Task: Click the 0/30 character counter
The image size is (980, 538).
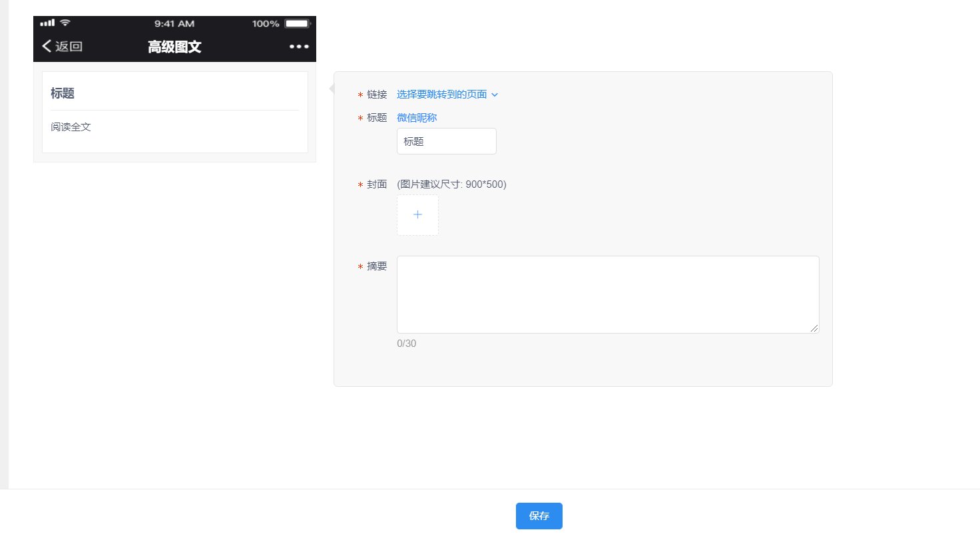Action: [x=406, y=344]
